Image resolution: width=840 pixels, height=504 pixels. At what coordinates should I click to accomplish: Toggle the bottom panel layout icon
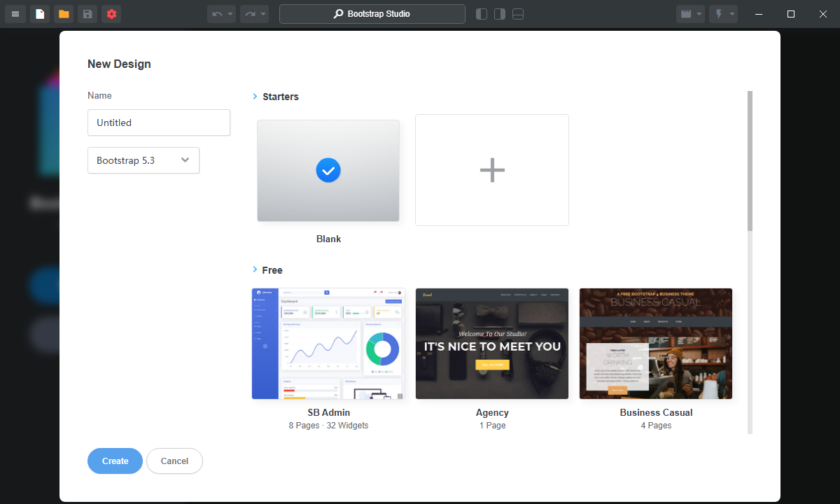coord(517,13)
